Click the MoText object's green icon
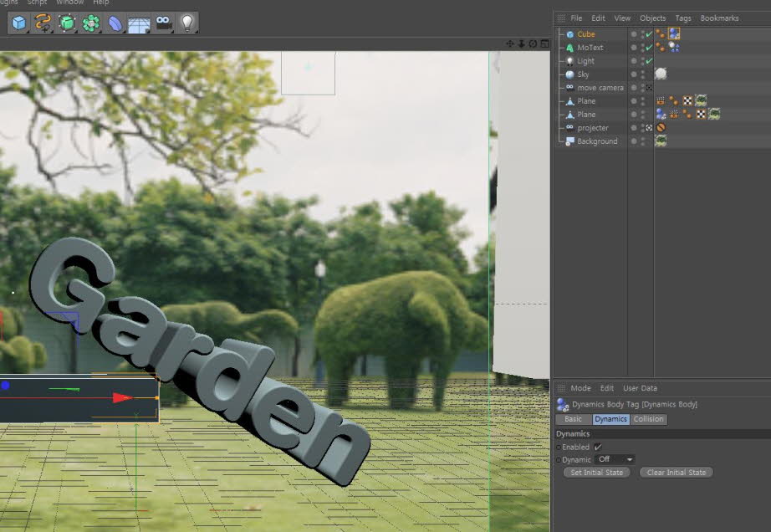This screenshot has height=532, width=771. point(569,48)
